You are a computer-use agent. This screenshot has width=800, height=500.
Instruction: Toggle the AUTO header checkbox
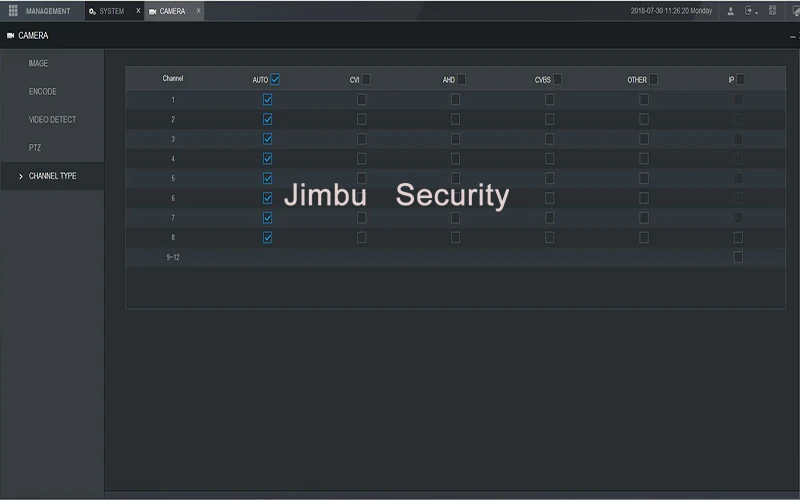click(275, 79)
